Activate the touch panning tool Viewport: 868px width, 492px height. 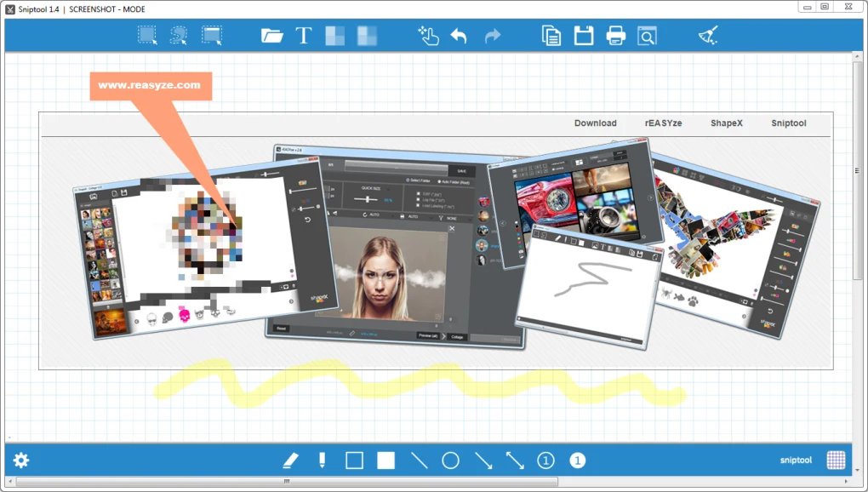pyautogui.click(x=428, y=35)
